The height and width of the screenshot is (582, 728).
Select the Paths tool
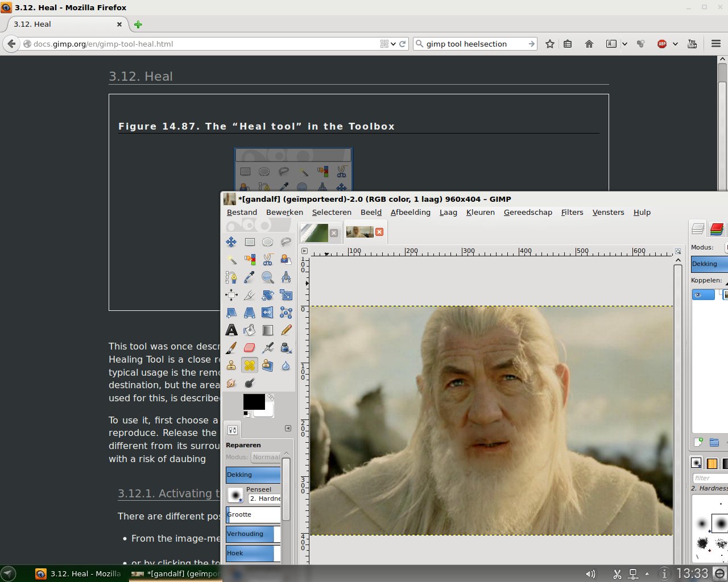click(231, 277)
